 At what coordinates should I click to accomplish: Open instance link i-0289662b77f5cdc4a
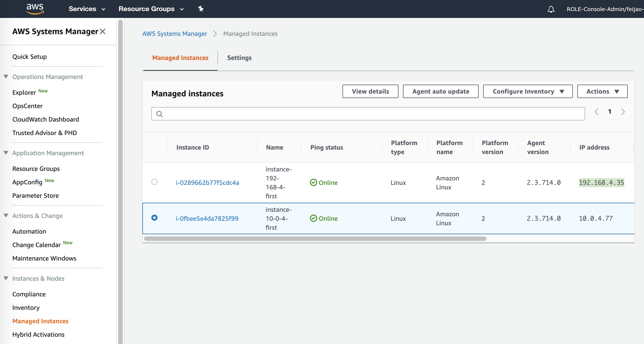(x=207, y=183)
